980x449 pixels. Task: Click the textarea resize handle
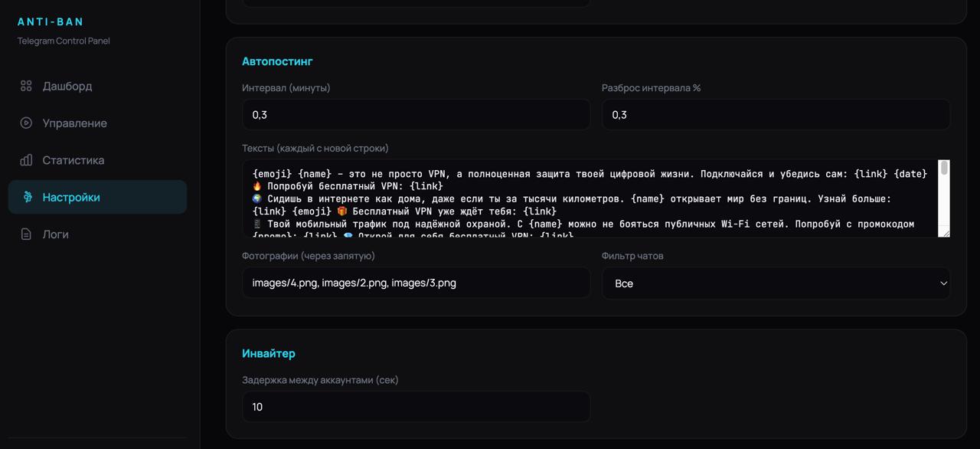pyautogui.click(x=945, y=232)
